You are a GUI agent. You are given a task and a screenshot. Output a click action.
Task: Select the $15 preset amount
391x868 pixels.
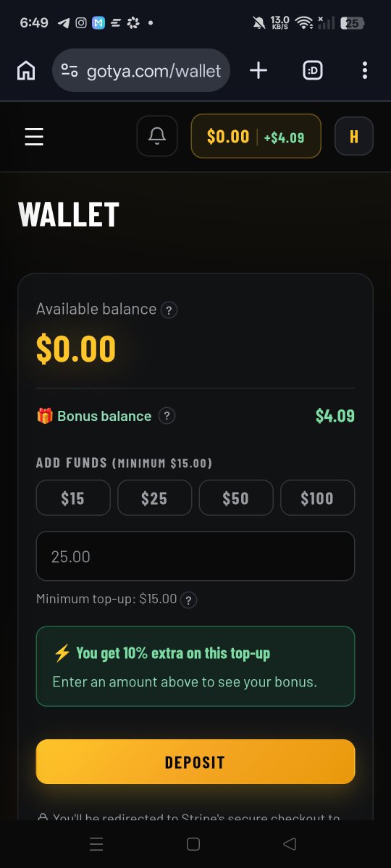pos(73,498)
